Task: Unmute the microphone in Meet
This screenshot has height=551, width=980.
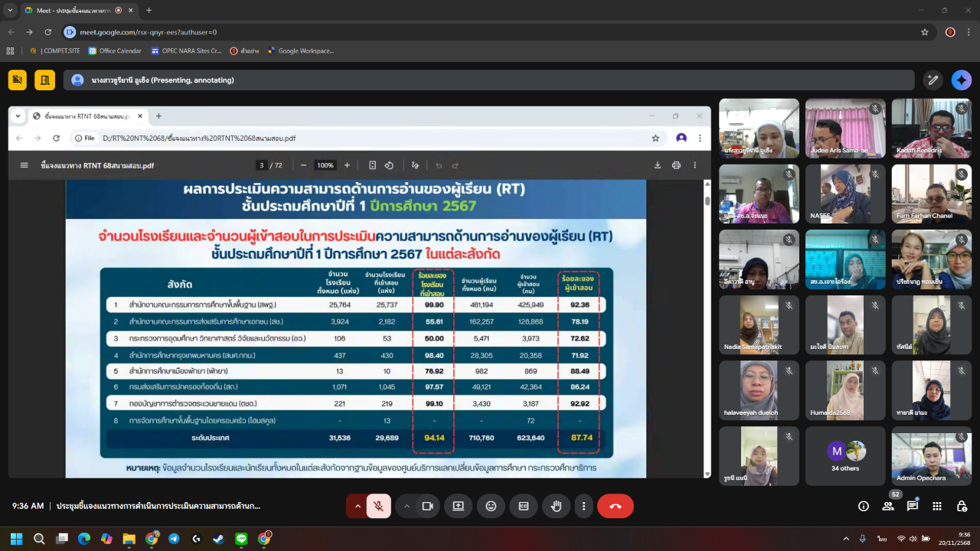Action: (x=378, y=506)
